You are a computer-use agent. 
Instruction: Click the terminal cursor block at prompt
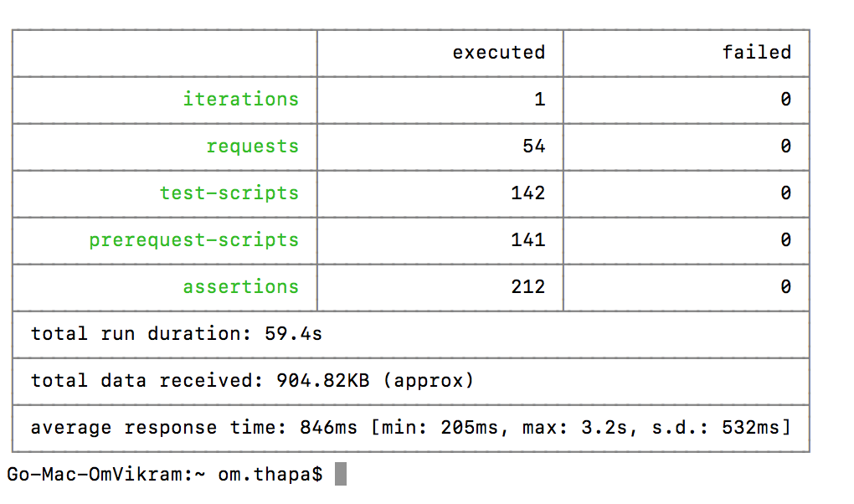pos(341,474)
